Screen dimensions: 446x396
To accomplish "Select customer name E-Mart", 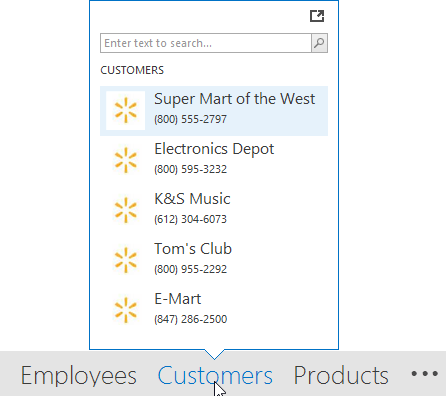I will click(x=178, y=299).
